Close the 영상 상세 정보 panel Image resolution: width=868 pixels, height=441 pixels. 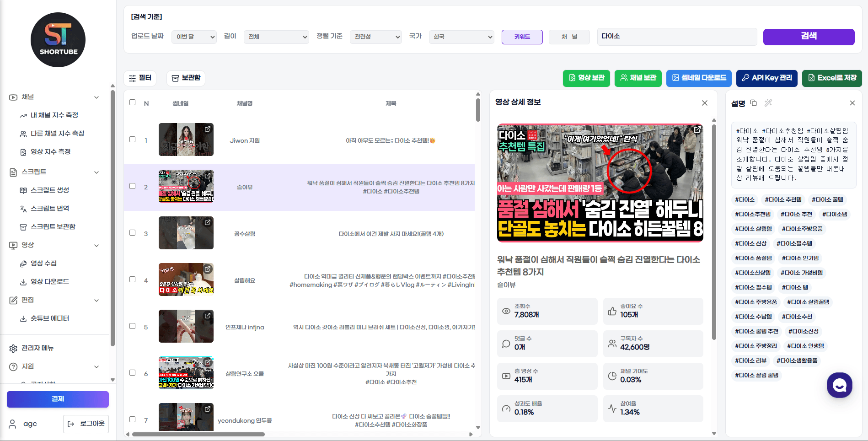click(705, 103)
